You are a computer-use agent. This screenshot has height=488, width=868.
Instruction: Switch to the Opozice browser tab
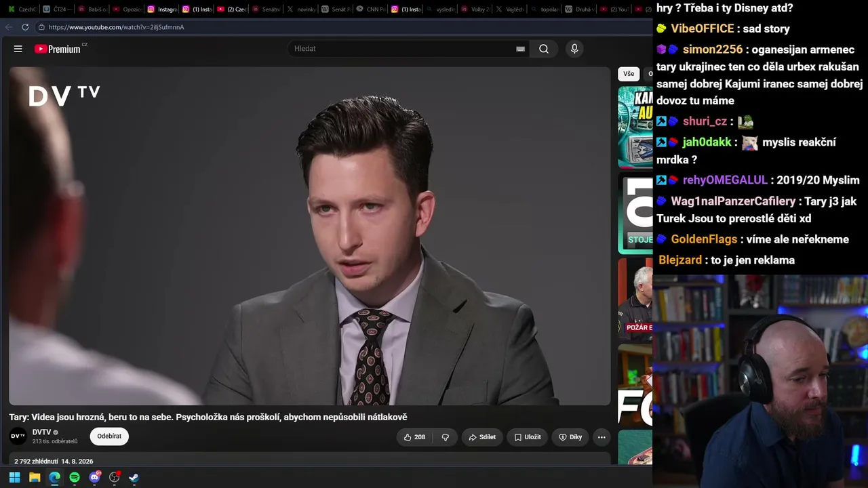coord(126,9)
